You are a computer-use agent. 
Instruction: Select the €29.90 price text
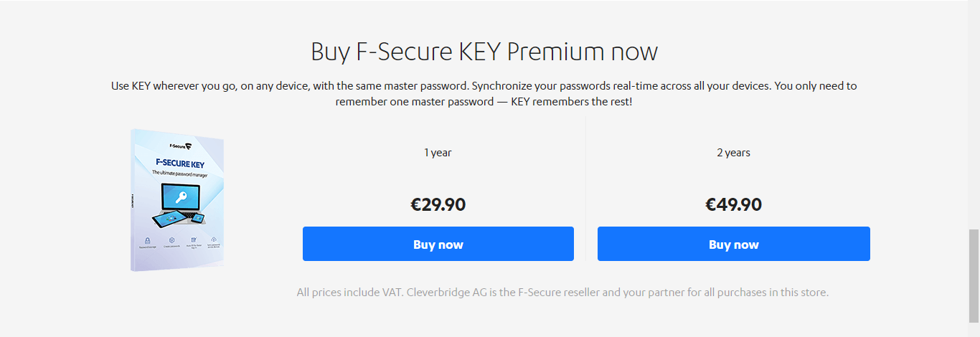tap(438, 205)
